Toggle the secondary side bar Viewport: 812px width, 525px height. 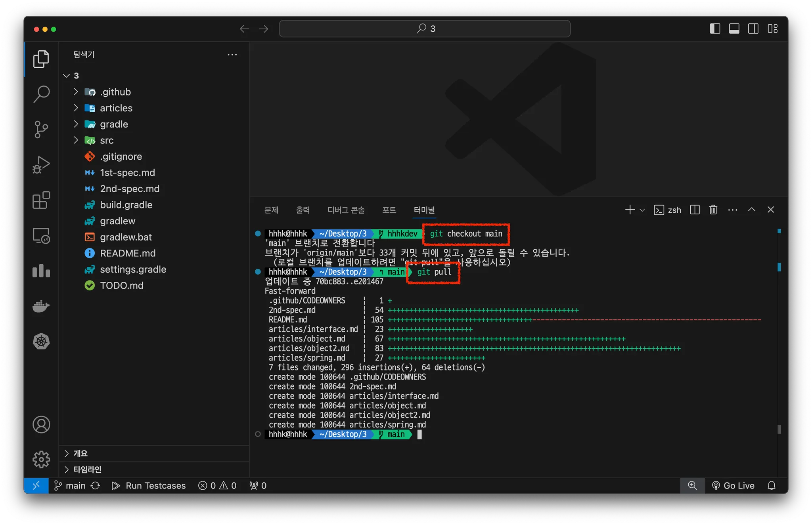coord(753,29)
